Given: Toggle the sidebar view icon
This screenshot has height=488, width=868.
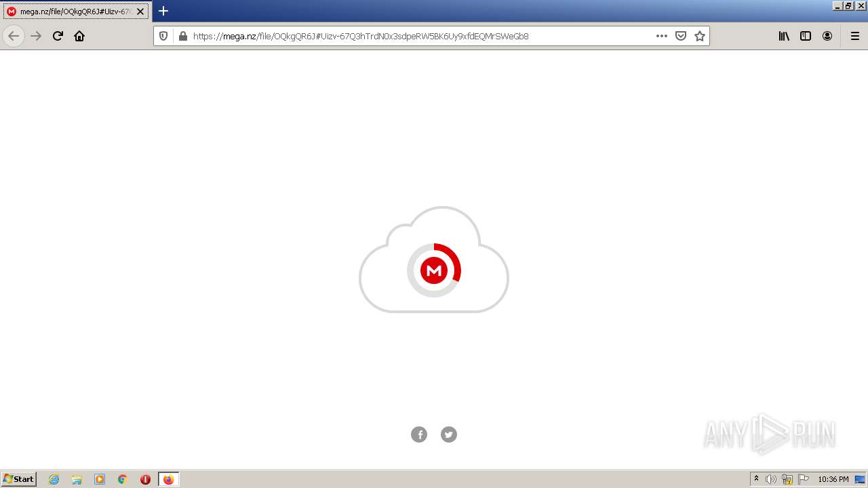Looking at the screenshot, I should coord(806,36).
